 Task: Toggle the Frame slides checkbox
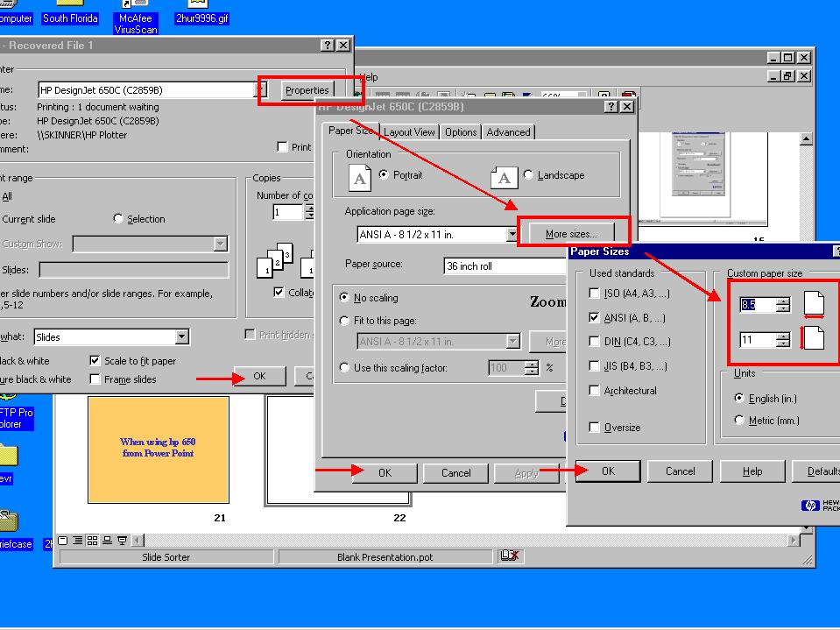click(x=95, y=379)
